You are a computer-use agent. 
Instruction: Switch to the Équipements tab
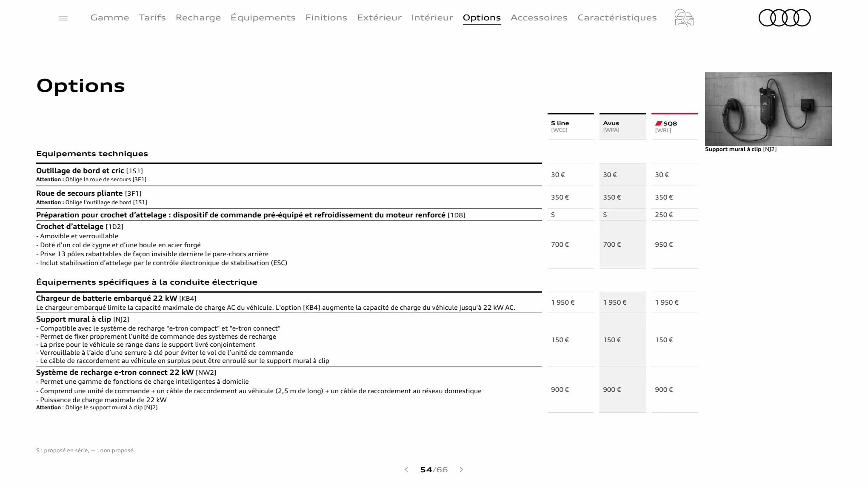click(263, 17)
